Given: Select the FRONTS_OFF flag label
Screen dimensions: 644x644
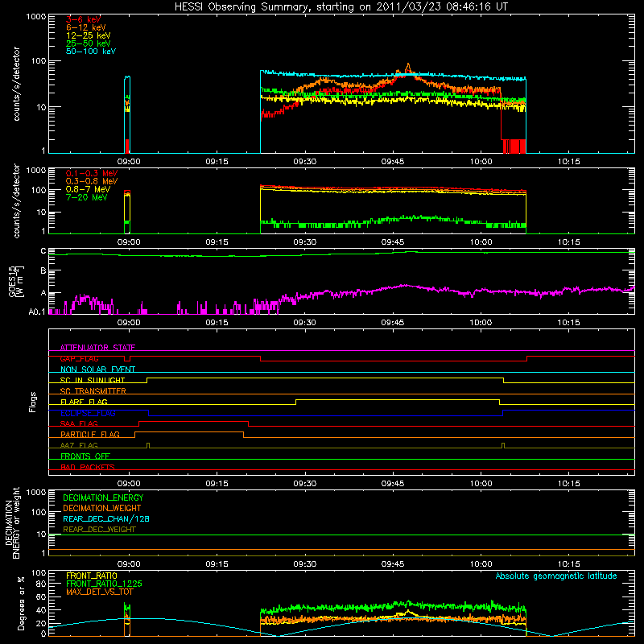Looking at the screenshot, I should (x=85, y=456).
